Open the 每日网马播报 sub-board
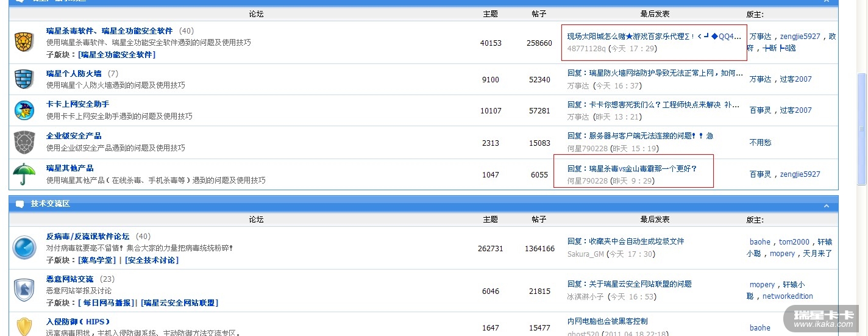 [x=107, y=302]
